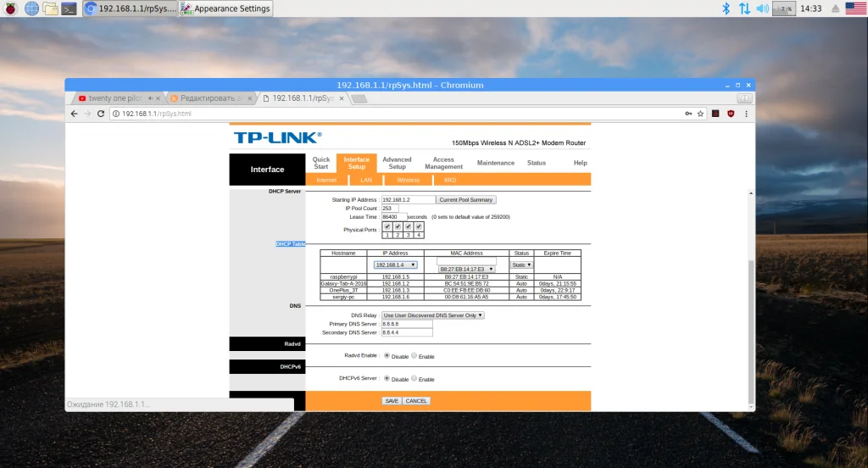Toggle physical port 4 checkbox
Screen dimensions: 868x468
419,226
